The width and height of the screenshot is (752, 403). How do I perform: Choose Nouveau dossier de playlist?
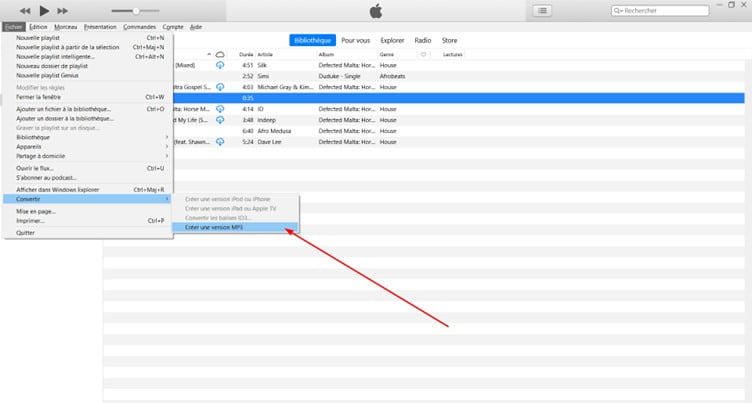pyautogui.click(x=88, y=66)
